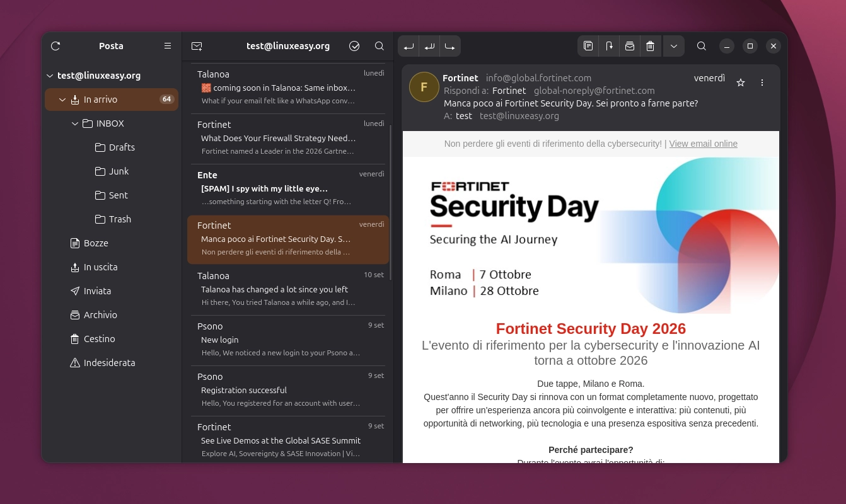Minimize the mail window
The image size is (846, 504).
pos(727,46)
